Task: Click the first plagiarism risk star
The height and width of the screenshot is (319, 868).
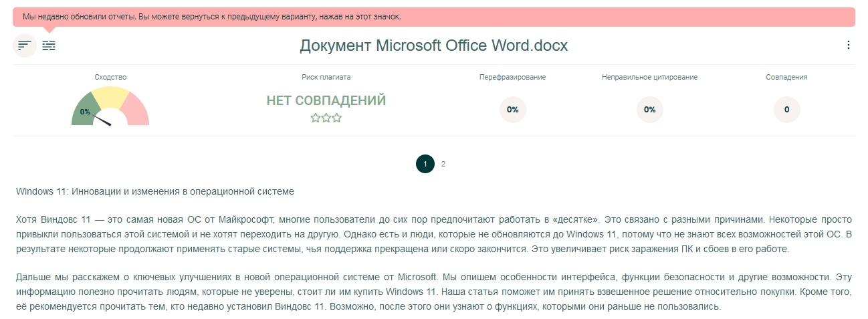Action: coord(315,118)
